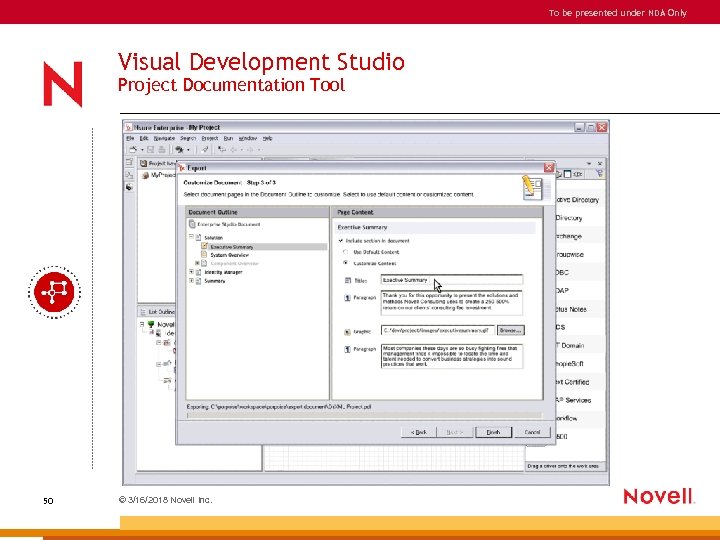Screen dimensions: 720x540
Task: Click the Title input field
Action: point(451,280)
